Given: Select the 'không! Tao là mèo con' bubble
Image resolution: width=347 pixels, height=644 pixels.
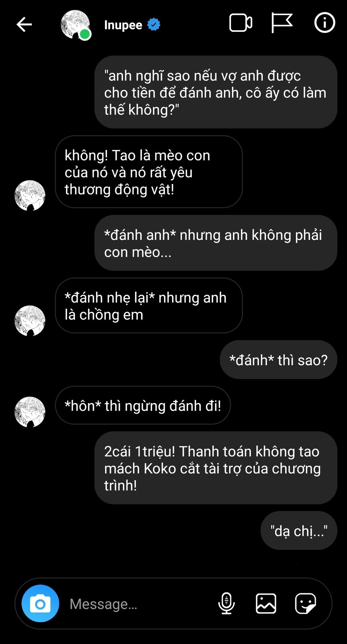Looking at the screenshot, I should click(149, 172).
